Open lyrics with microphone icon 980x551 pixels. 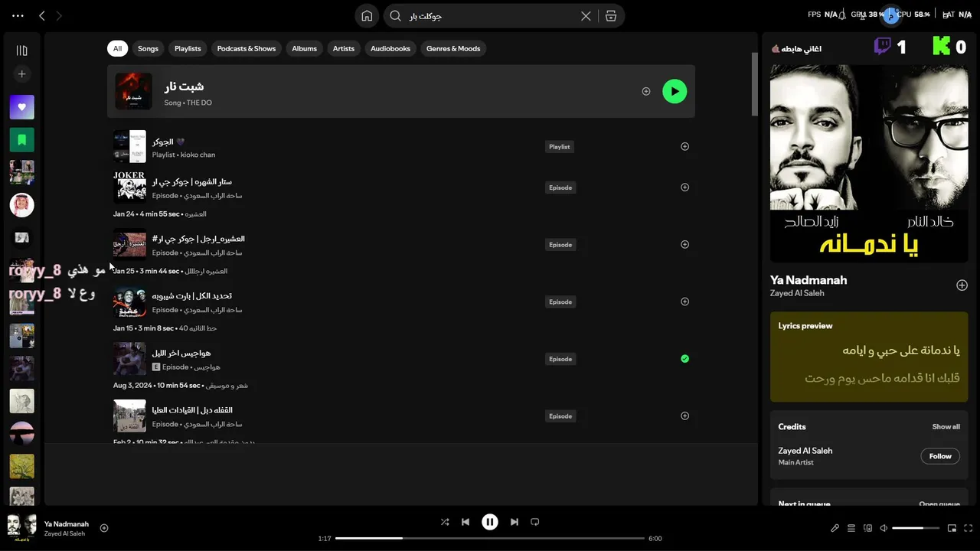click(835, 528)
